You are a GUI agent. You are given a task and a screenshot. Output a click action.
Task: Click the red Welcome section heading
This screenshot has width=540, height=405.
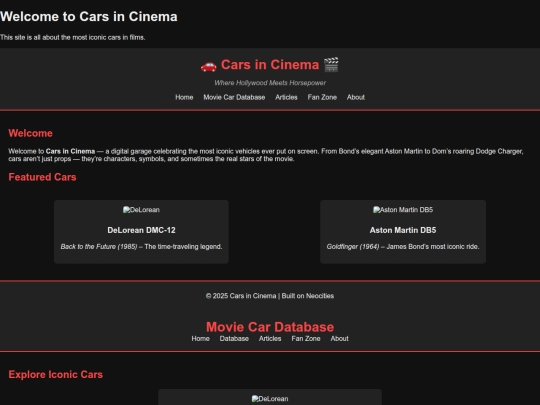(x=30, y=133)
